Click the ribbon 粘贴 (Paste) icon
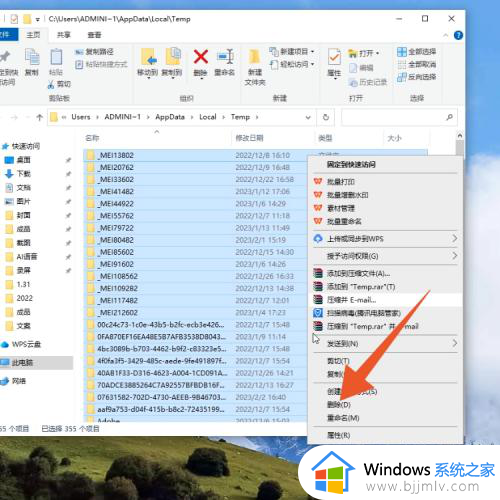The width and height of the screenshot is (500, 500). click(x=56, y=57)
